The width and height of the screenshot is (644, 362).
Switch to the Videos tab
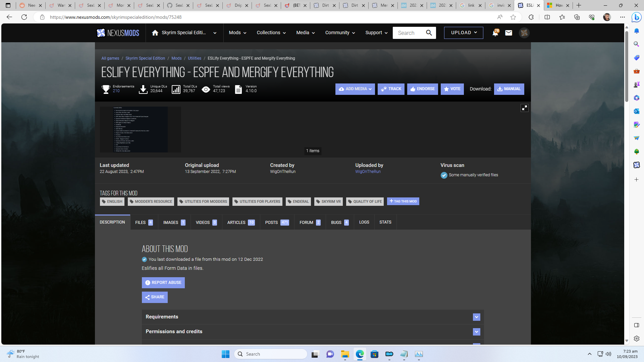point(206,223)
